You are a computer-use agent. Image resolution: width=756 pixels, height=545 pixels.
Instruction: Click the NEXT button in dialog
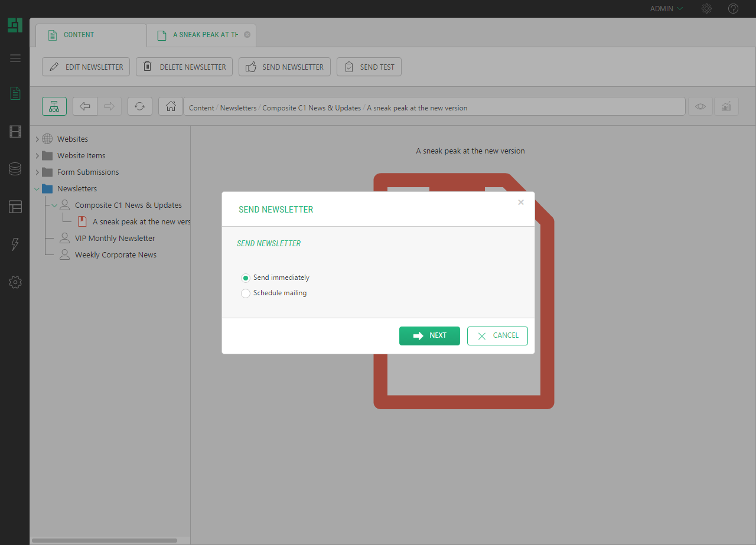[429, 335]
